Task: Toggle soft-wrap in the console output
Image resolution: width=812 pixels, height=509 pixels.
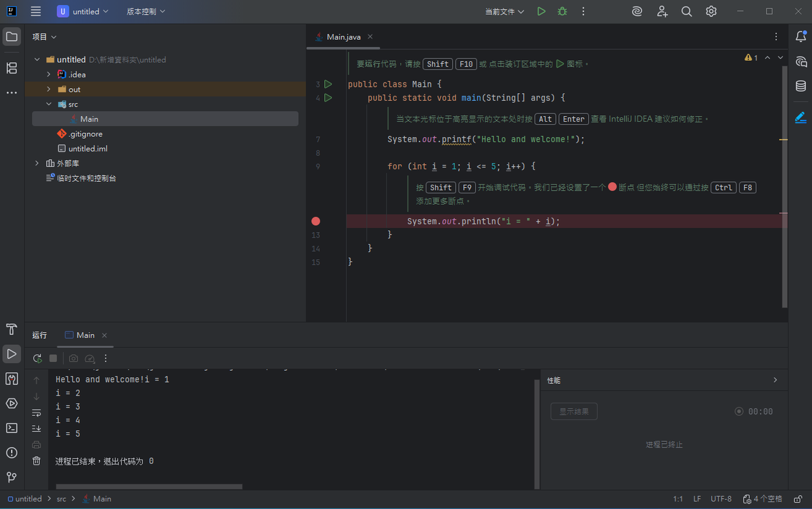Action: 37,413
